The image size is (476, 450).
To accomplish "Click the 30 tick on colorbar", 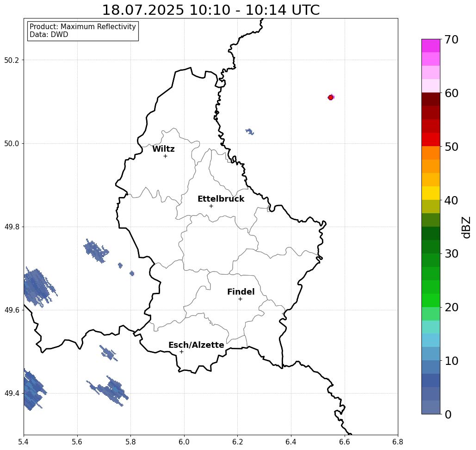I will (451, 254).
